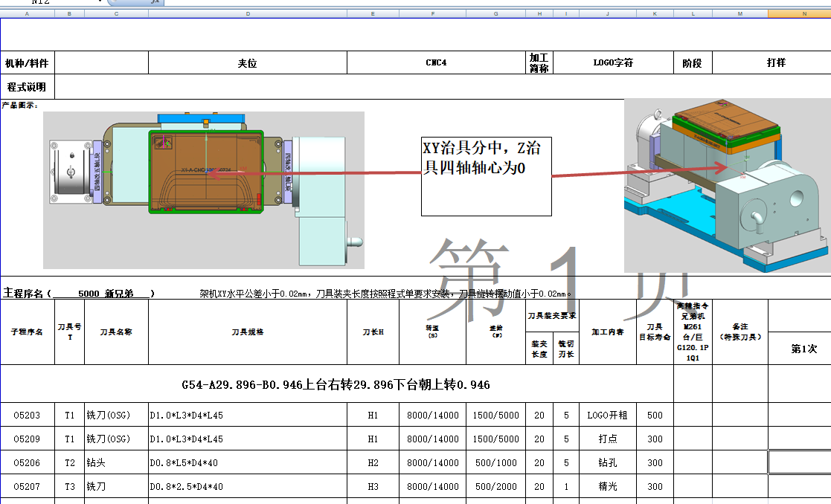Click the 程式说明 label cell

coord(28,85)
